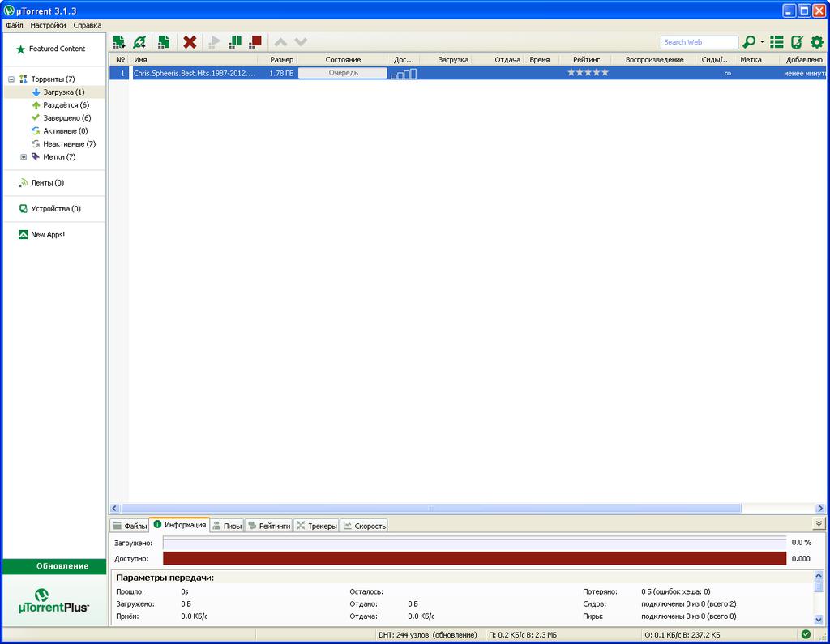The image size is (830, 644).
Task: Click Add Torrent from URL icon
Action: pos(140,42)
